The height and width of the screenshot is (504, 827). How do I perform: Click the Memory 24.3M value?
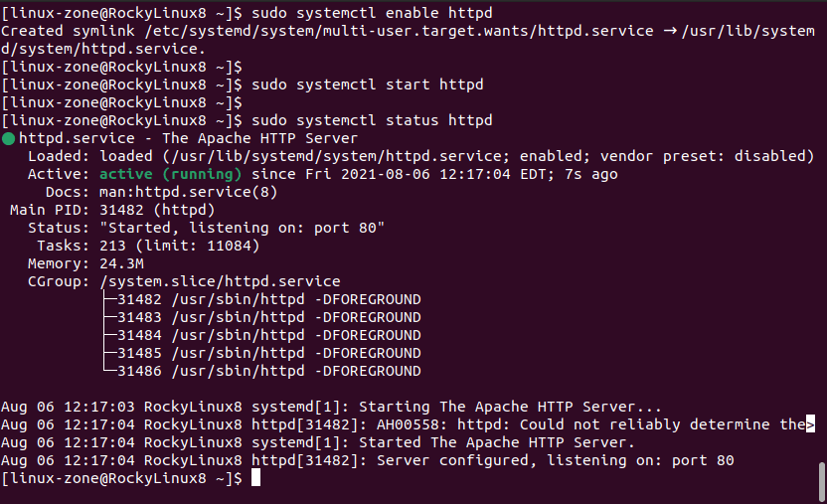[121, 263]
